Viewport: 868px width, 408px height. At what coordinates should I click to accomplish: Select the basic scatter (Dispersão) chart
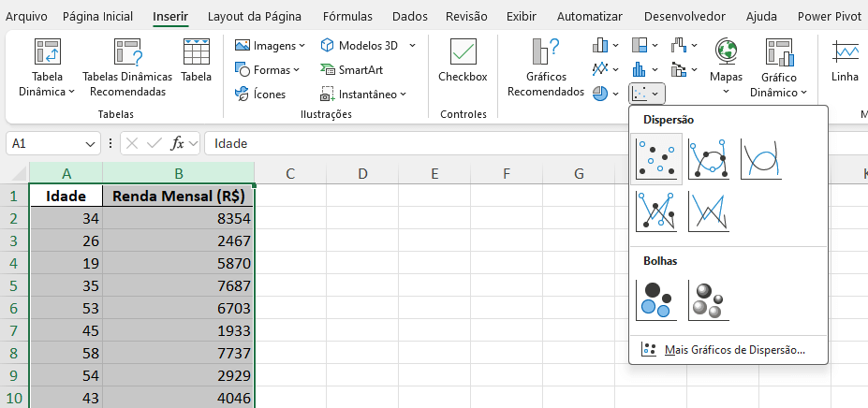[x=655, y=157]
